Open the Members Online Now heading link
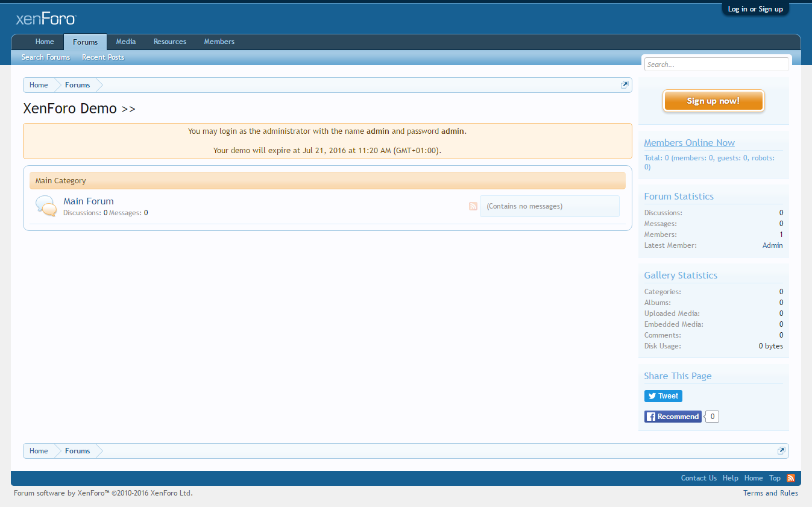 (689, 143)
